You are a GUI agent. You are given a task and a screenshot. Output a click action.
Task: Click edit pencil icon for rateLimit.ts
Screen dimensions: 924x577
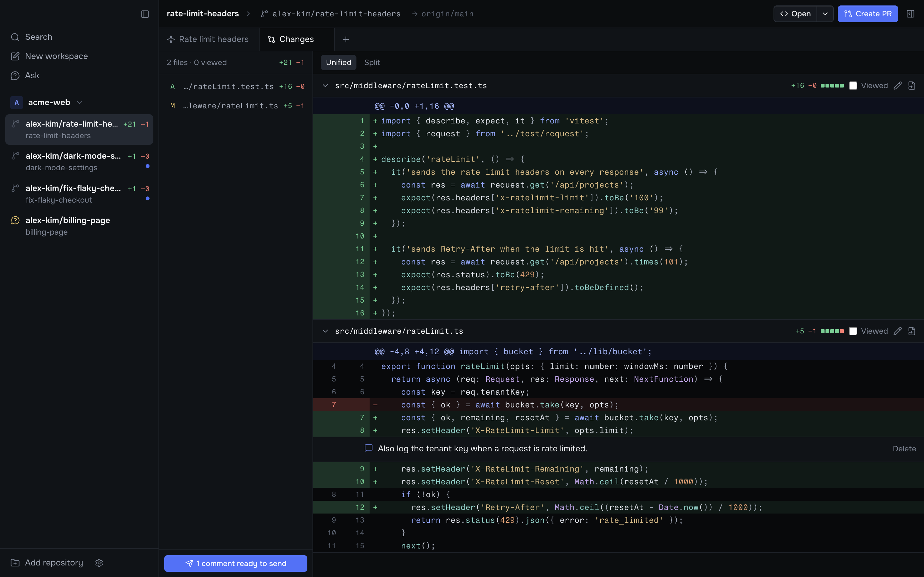pos(898,331)
